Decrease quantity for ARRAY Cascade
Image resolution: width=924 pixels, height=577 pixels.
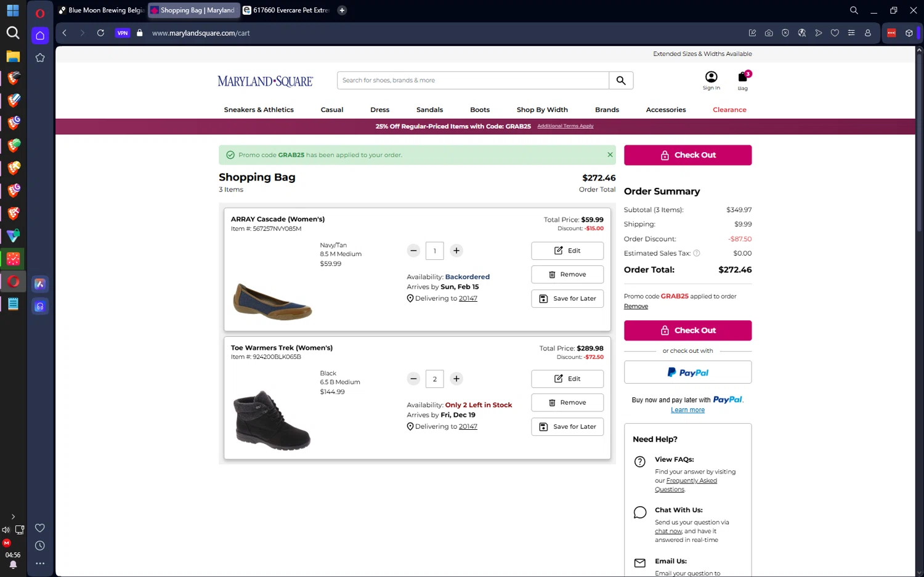(x=414, y=251)
